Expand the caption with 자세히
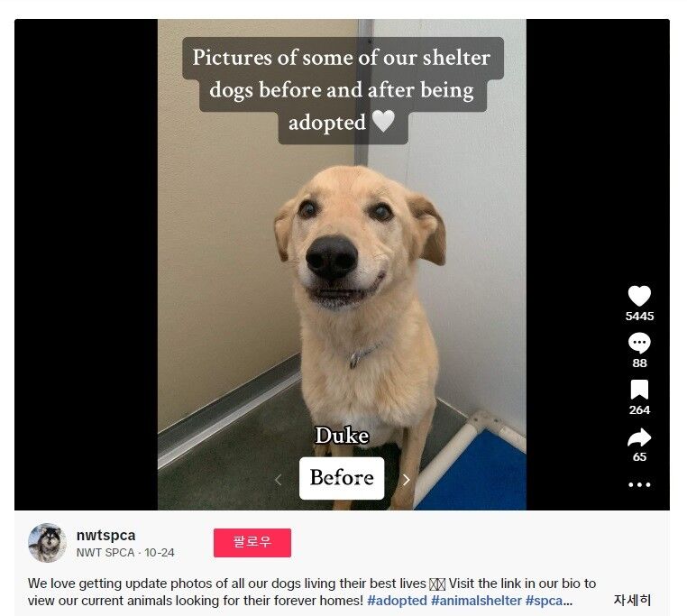Image resolution: width=687 pixels, height=616 pixels. coord(632,600)
